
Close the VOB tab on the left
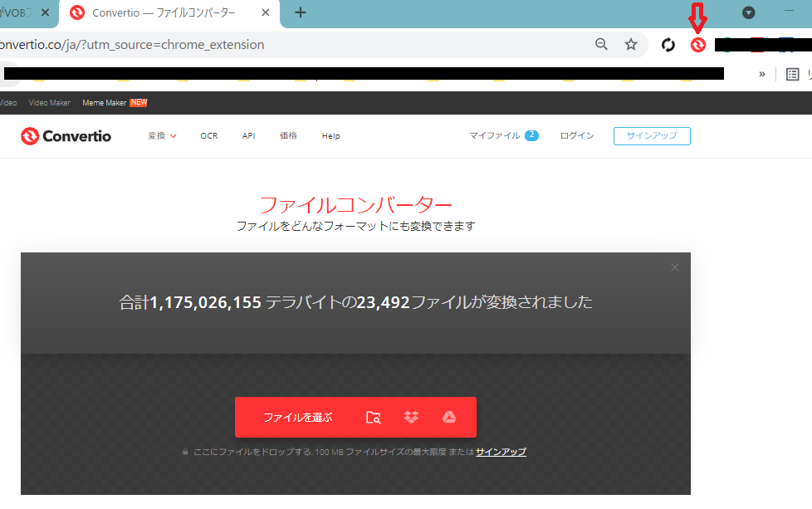[45, 12]
